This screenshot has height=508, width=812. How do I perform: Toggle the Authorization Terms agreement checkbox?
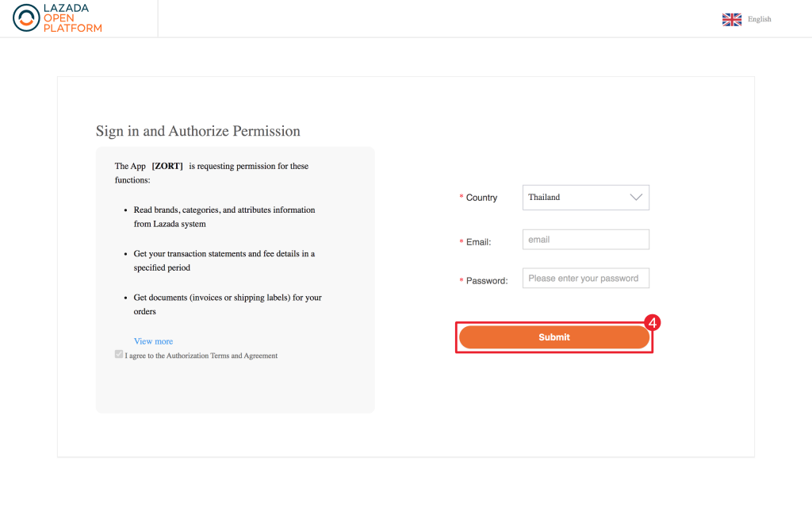(119, 354)
